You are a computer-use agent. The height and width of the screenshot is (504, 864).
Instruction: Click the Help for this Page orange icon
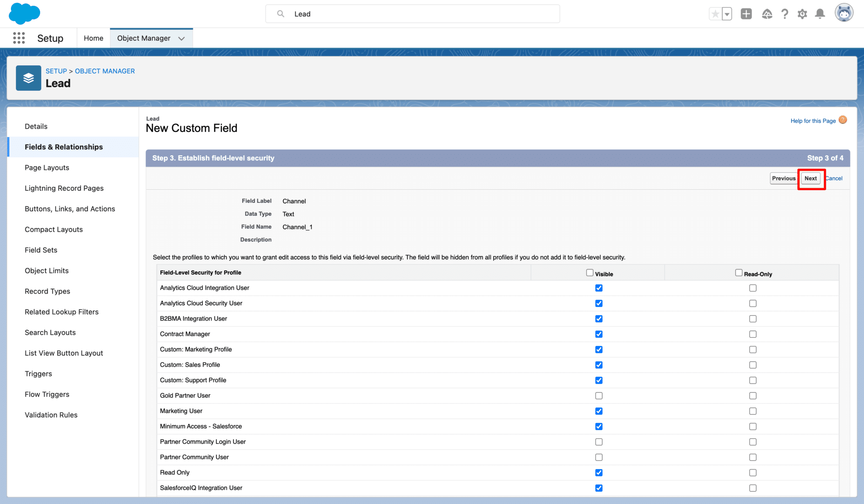coord(842,120)
